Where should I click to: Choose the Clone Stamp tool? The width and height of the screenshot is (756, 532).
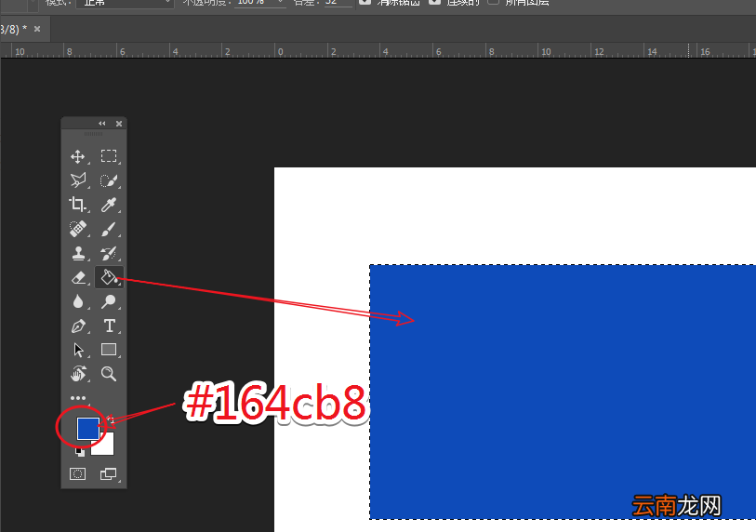[78, 253]
